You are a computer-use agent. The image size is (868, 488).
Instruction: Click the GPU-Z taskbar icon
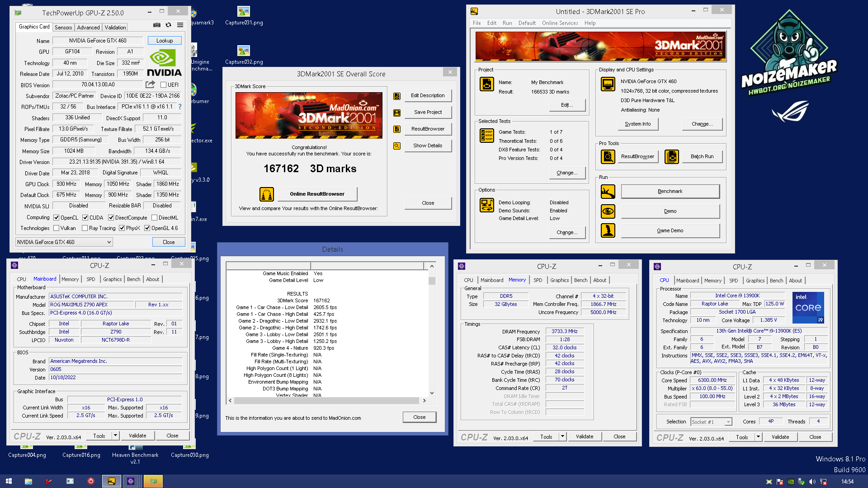click(x=153, y=481)
